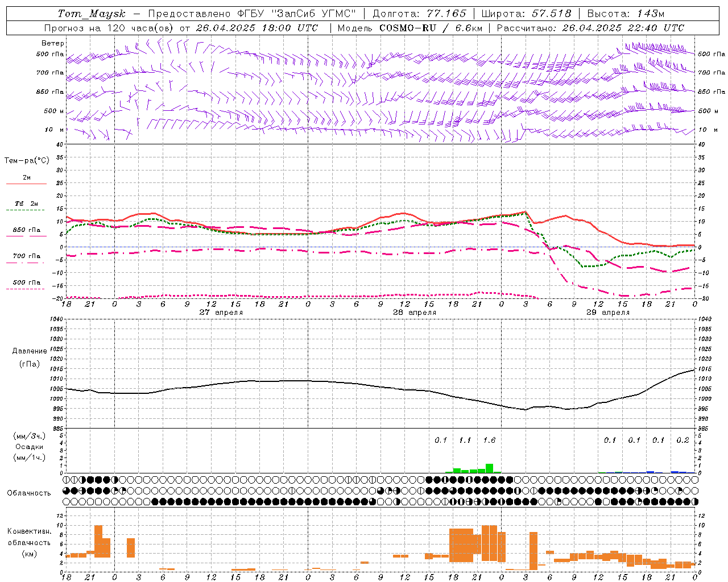Click the Долгота: 77.165 longitude value

coord(420,14)
